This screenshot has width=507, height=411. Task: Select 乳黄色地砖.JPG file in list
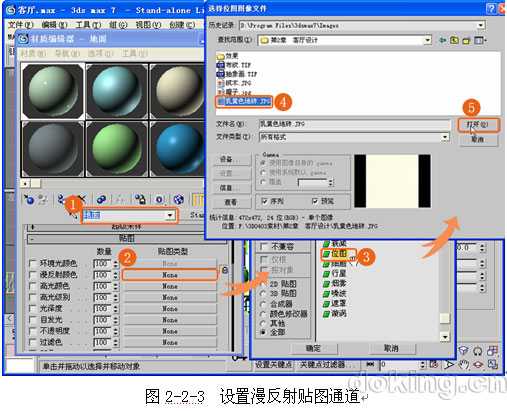click(x=244, y=101)
